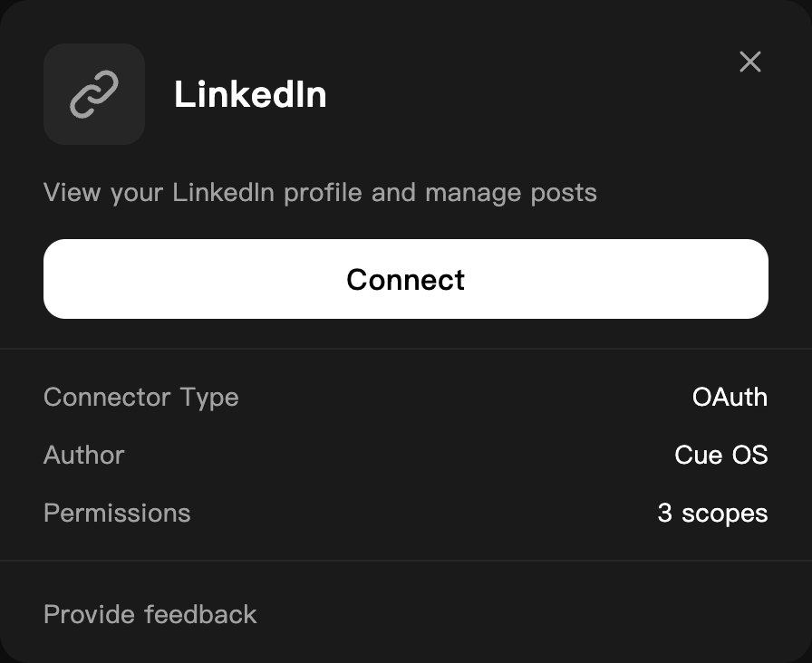This screenshot has width=812, height=663.
Task: Click the Connector Type label
Action: (x=140, y=398)
